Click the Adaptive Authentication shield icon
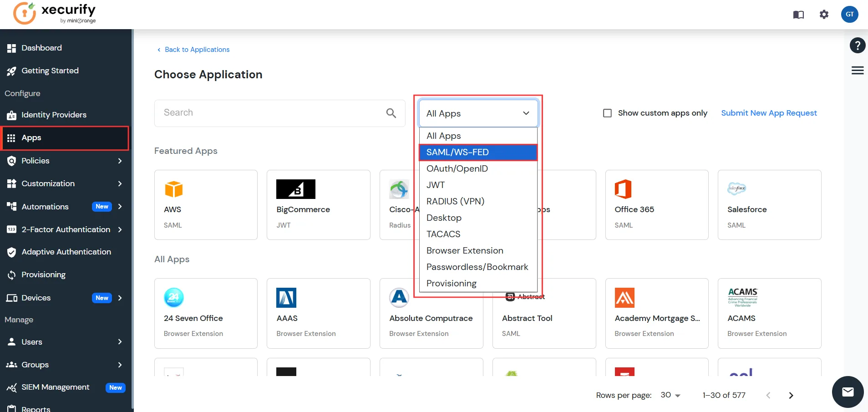Screen dimensions: 868x412 pos(11,252)
